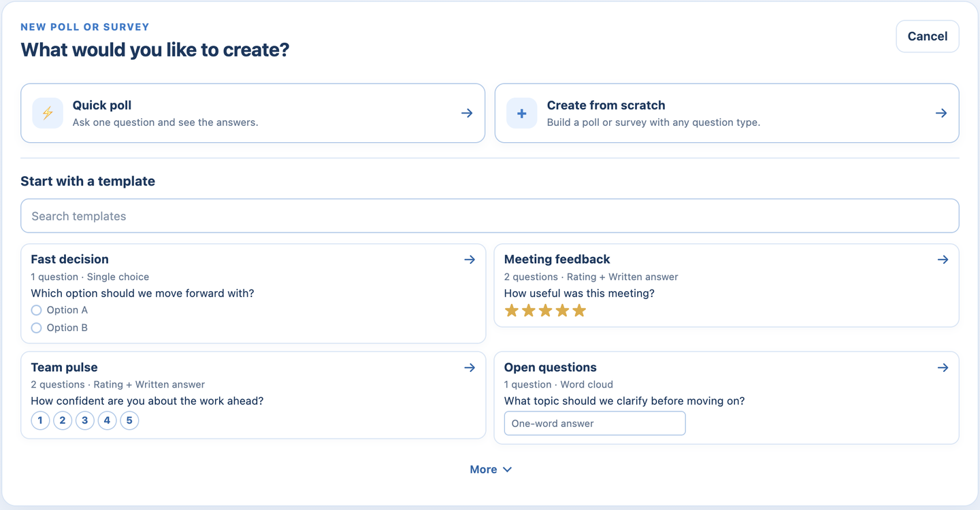Click "How useful was this meeting?" text
Viewport: 980px width, 510px height.
click(579, 293)
